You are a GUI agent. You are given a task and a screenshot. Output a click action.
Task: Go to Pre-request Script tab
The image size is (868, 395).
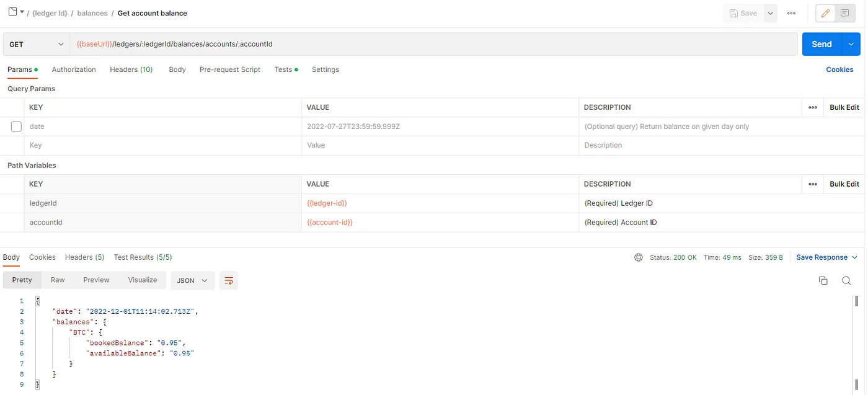tap(230, 69)
